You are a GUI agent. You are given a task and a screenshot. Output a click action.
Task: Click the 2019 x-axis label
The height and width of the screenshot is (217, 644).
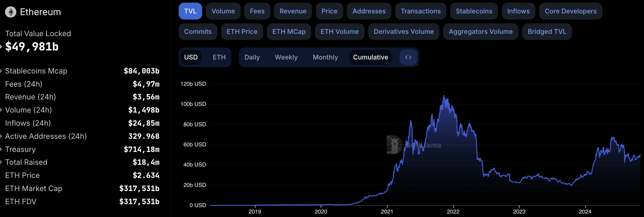tap(255, 211)
